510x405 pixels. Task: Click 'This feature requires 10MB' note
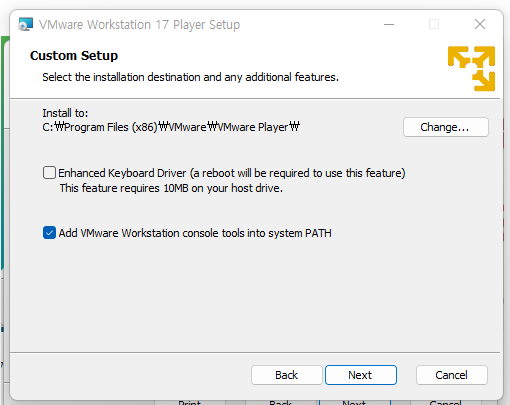(x=171, y=188)
